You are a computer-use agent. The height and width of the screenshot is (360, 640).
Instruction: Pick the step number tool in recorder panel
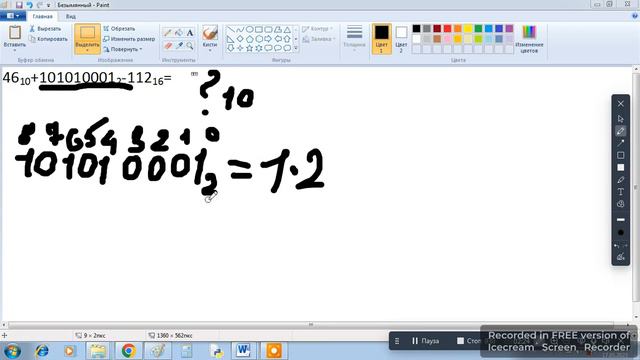(620, 204)
